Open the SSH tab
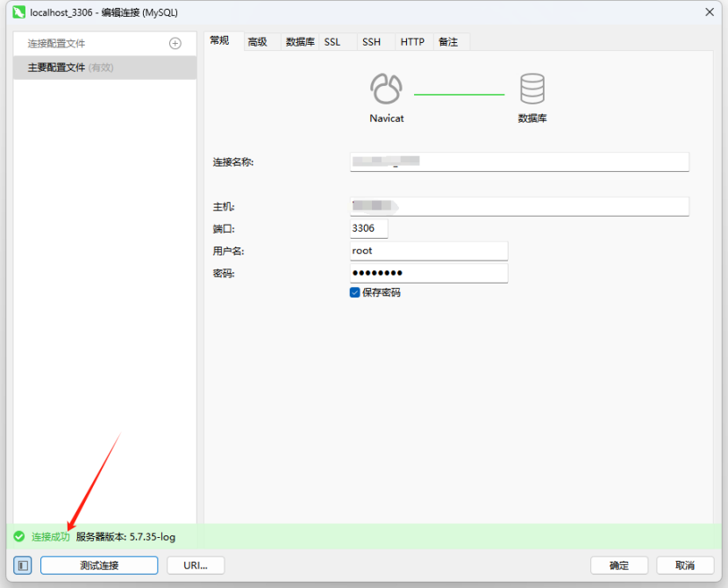Viewport: 728px width, 588px height. pos(370,41)
